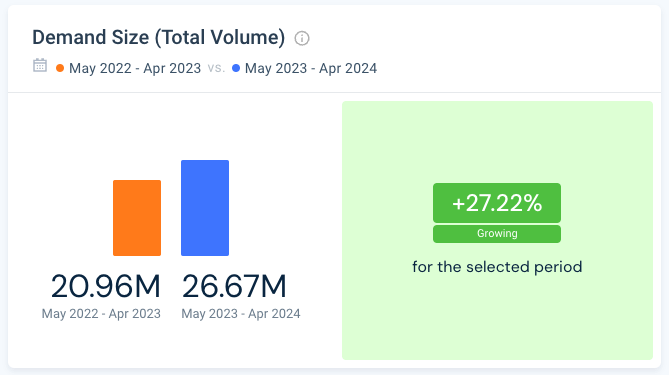
Task: Click the +27.22% growth badge
Action: pyautogui.click(x=497, y=203)
